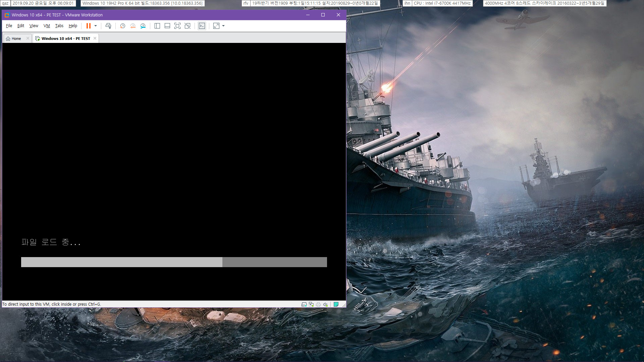Screen dimensions: 644x362
Task: Open the VM menu
Action: 47,26
